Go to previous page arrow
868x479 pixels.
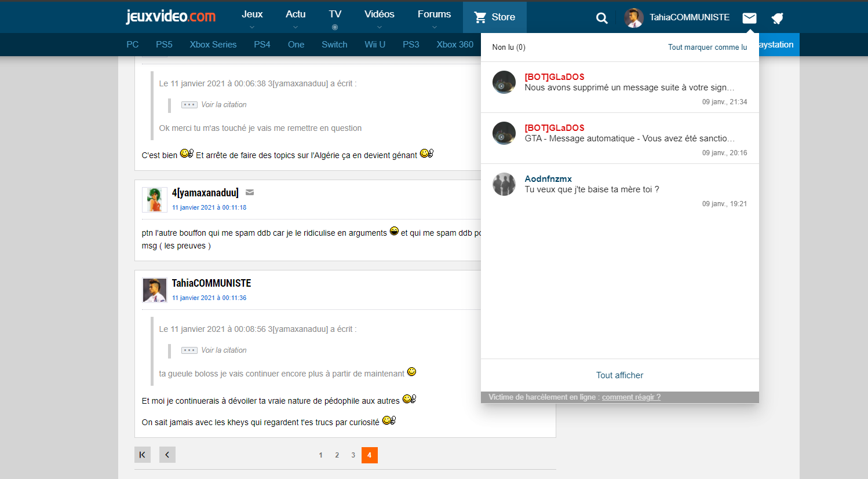pos(167,455)
